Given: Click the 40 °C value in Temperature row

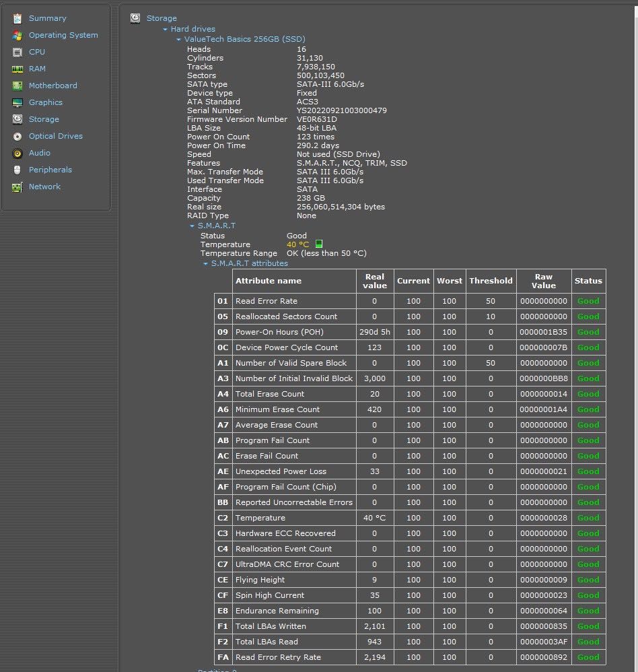Looking at the screenshot, I should click(x=374, y=518).
